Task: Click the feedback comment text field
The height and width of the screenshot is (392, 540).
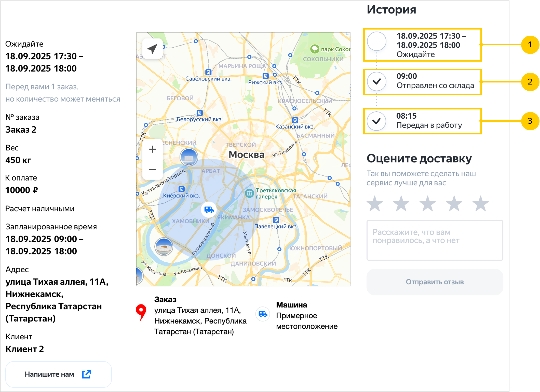Action: pyautogui.click(x=435, y=240)
